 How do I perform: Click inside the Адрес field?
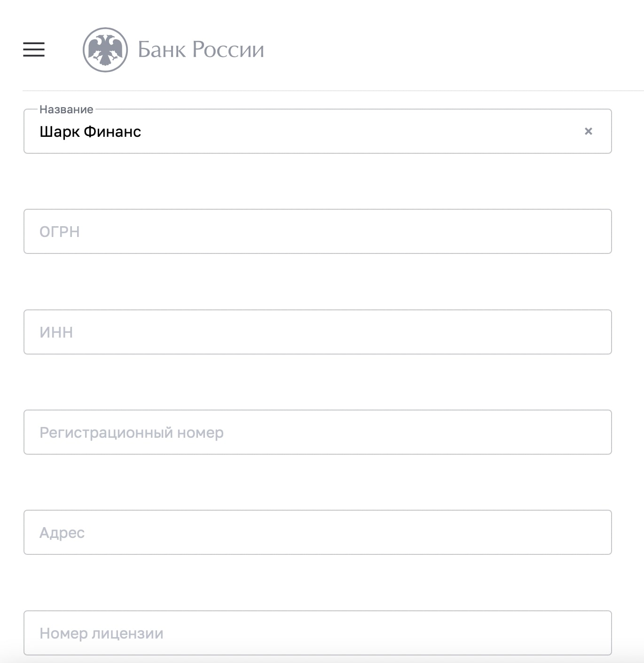pos(318,532)
